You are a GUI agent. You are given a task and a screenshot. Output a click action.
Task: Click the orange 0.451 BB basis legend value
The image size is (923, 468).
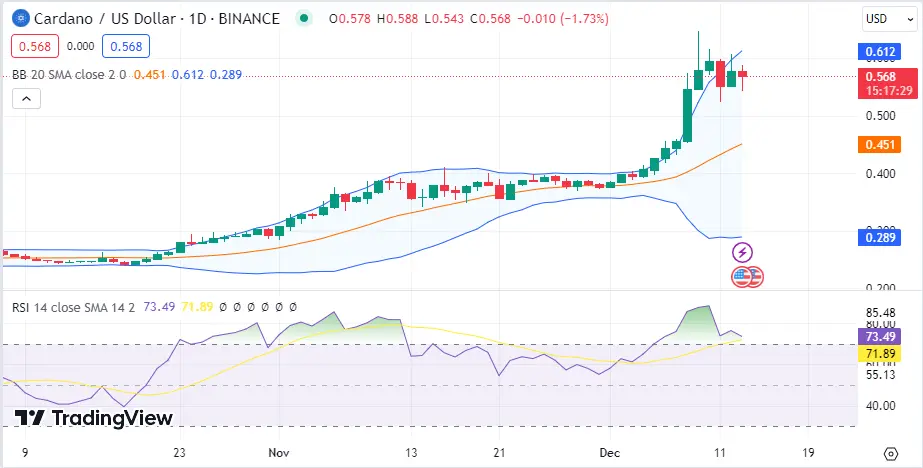pyautogui.click(x=150, y=75)
